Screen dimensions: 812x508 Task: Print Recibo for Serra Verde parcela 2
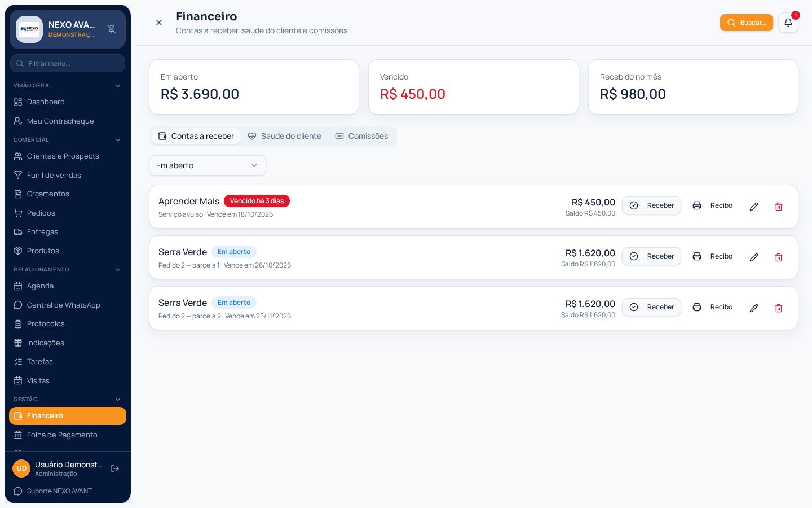[713, 307]
